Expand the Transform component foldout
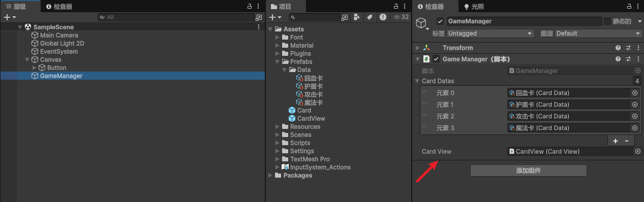Screen dimensions: 644x202 point(417,48)
